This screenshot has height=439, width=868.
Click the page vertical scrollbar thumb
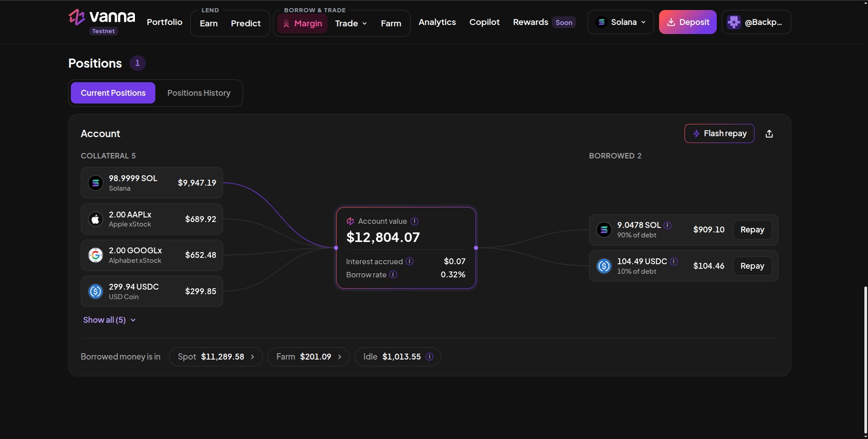[866, 360]
